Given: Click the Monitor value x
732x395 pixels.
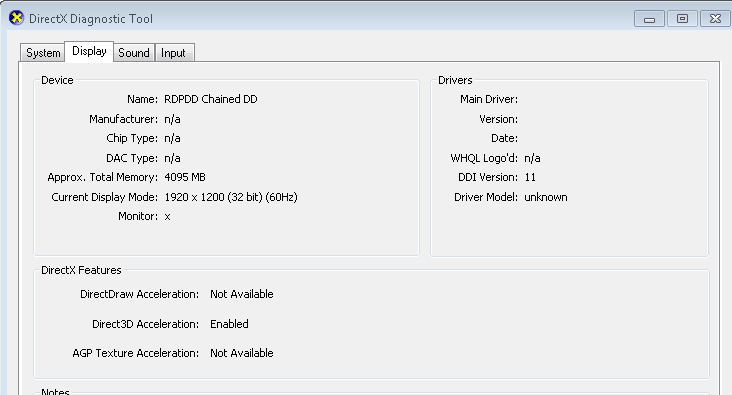Looking at the screenshot, I should pos(167,217).
